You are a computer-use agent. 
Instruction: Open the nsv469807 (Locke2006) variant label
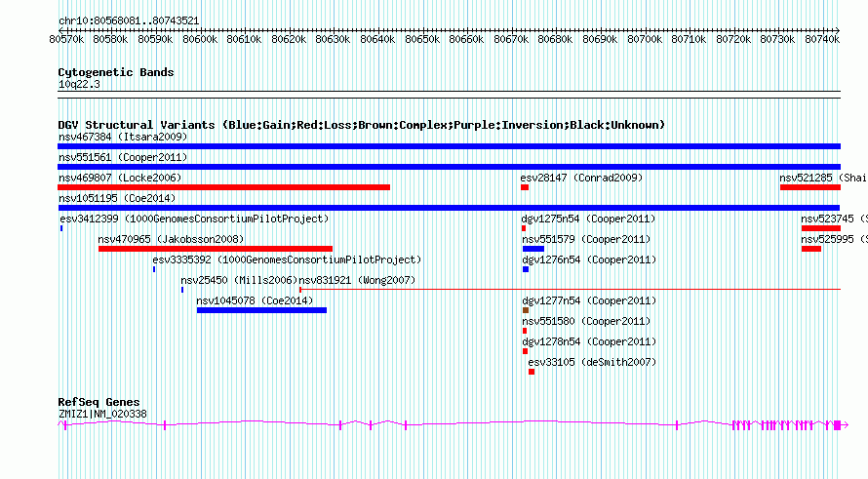point(120,178)
